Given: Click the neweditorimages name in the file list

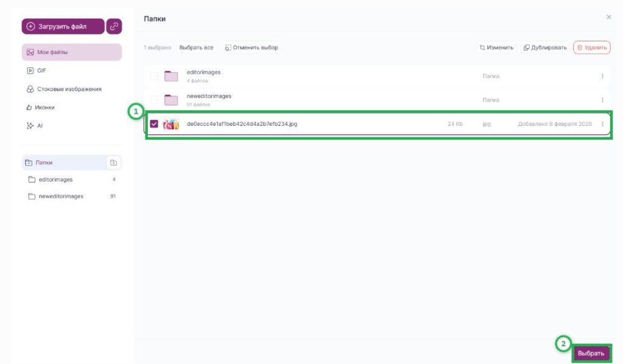Looking at the screenshot, I should point(209,96).
